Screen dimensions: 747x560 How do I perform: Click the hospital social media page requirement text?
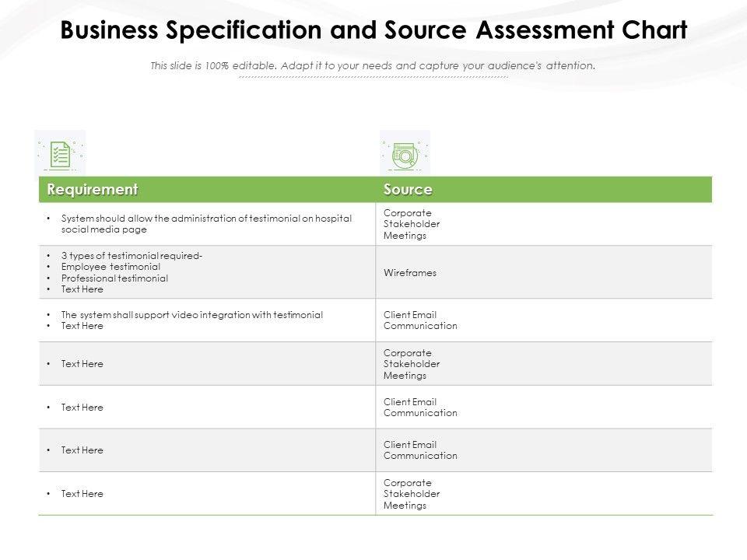coord(206,224)
